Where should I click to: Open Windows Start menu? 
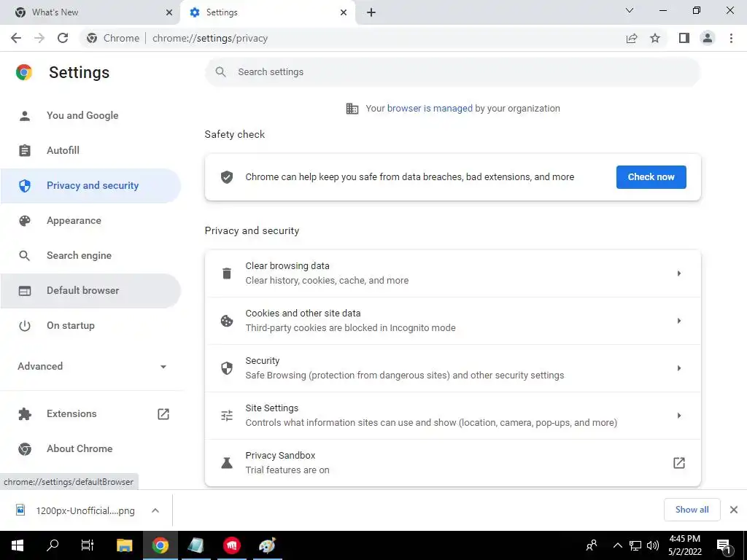(18, 545)
